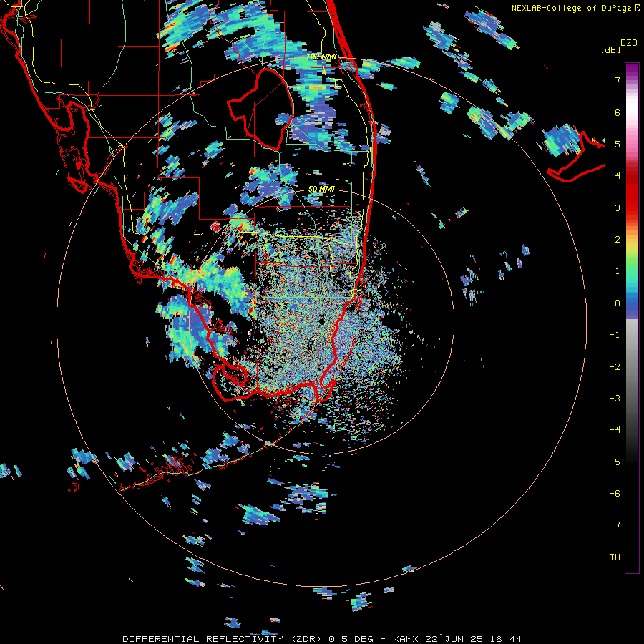
Task: Click the -3 tick on the color scale
Action: point(615,399)
